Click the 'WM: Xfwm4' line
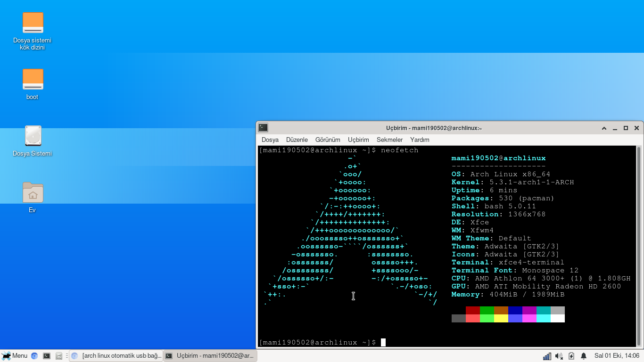Viewport: 644px width, 362px height. [x=473, y=230]
